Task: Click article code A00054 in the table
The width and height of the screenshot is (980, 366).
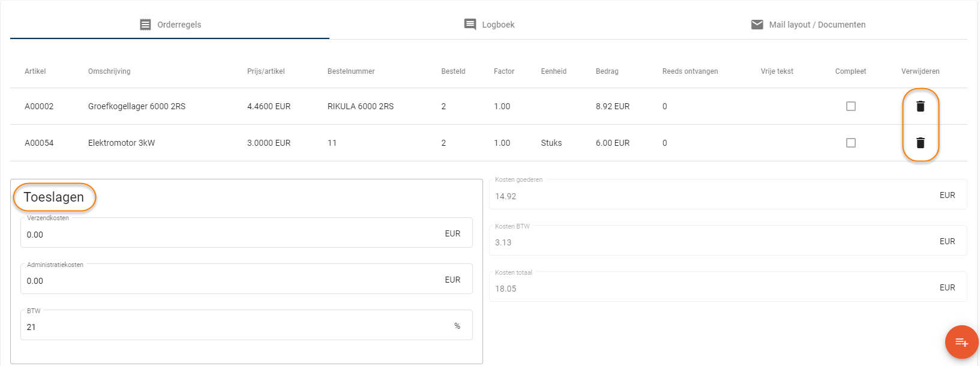Action: tap(39, 143)
